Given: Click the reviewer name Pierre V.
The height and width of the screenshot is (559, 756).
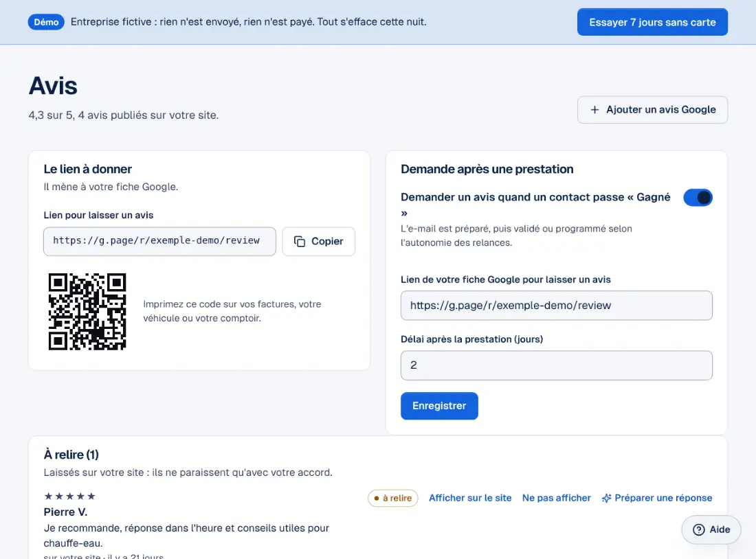Looking at the screenshot, I should tap(65, 512).
